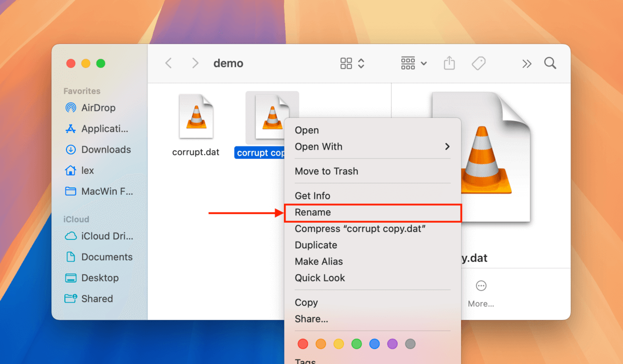Image resolution: width=623 pixels, height=364 pixels.
Task: Open Finder search with magnifier icon
Action: pos(550,63)
